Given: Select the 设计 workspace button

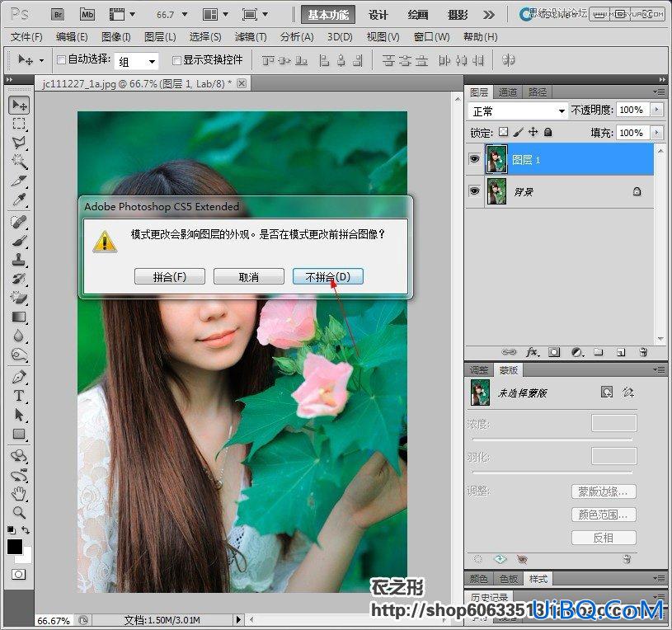Looking at the screenshot, I should point(378,15).
